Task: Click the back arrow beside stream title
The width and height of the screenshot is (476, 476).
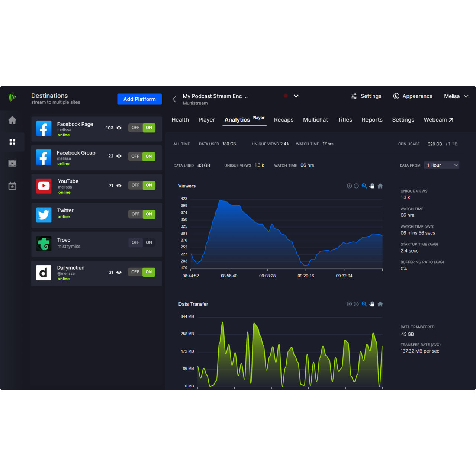Action: tap(174, 99)
